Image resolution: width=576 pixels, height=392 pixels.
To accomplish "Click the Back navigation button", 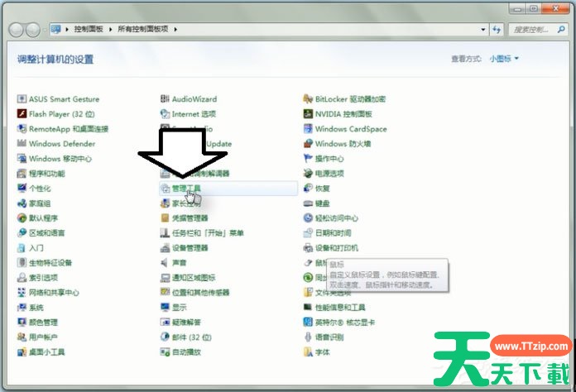I will pos(17,30).
